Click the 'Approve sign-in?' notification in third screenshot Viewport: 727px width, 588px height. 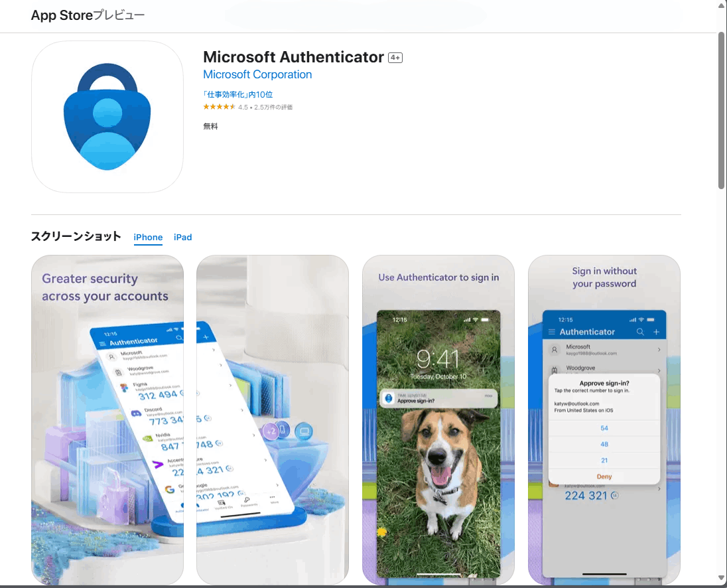click(x=438, y=398)
